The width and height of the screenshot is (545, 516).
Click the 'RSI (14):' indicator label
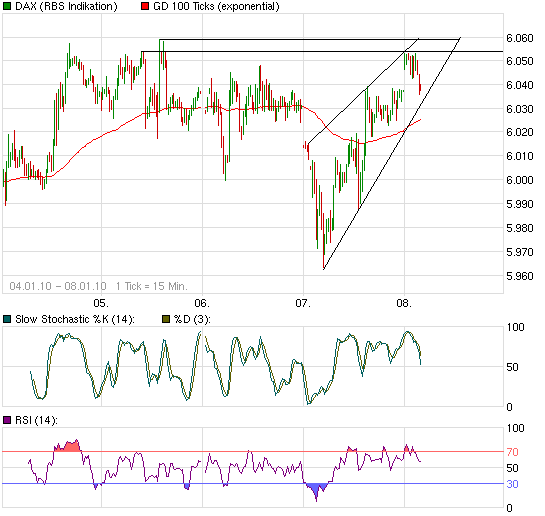(x=36, y=420)
